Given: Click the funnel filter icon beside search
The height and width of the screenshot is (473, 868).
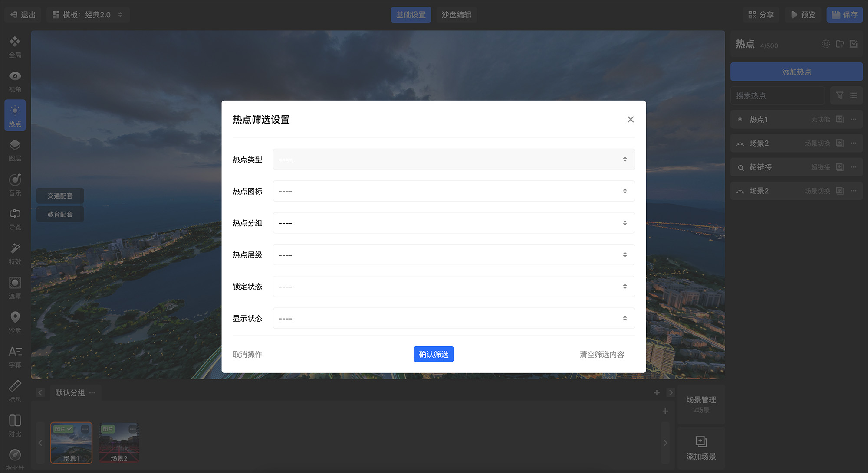Looking at the screenshot, I should (x=840, y=95).
